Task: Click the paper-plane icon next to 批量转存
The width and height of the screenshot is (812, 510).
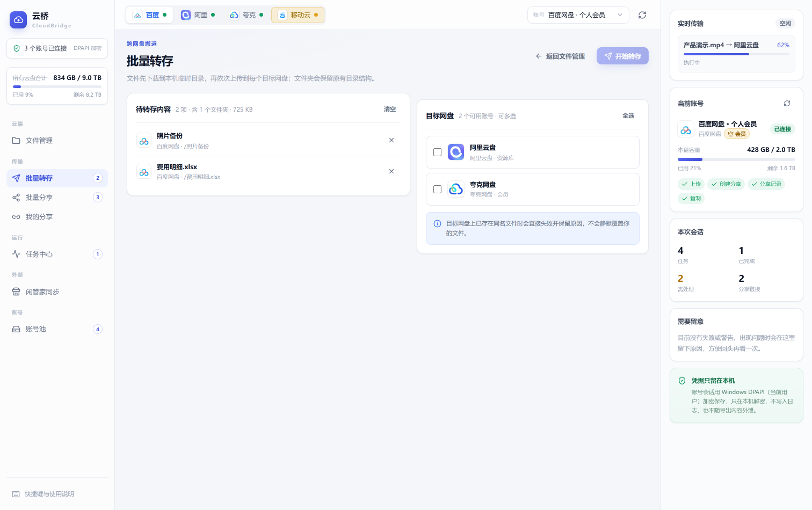Action: point(16,178)
